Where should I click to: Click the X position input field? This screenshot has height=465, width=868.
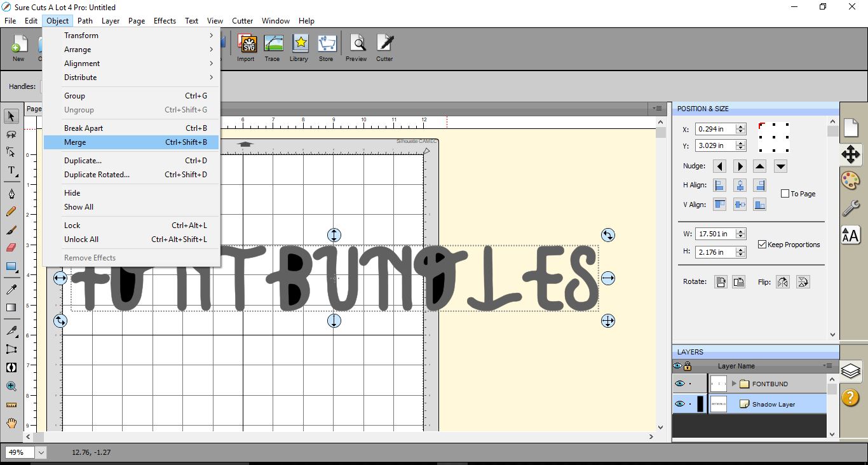tap(715, 129)
